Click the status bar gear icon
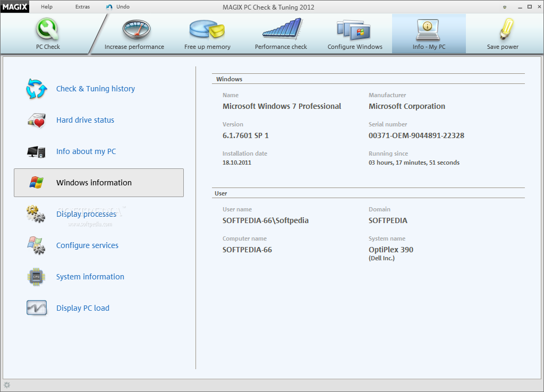This screenshot has height=392, width=544. 7,385
